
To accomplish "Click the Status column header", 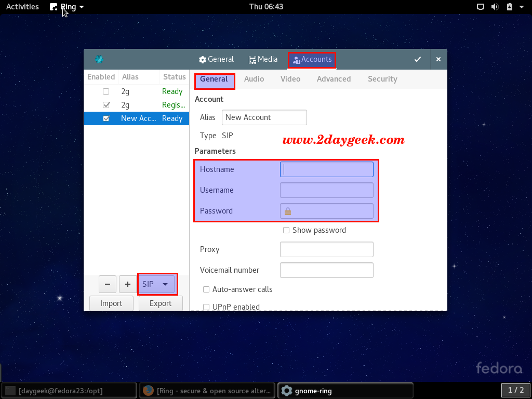I will point(175,77).
